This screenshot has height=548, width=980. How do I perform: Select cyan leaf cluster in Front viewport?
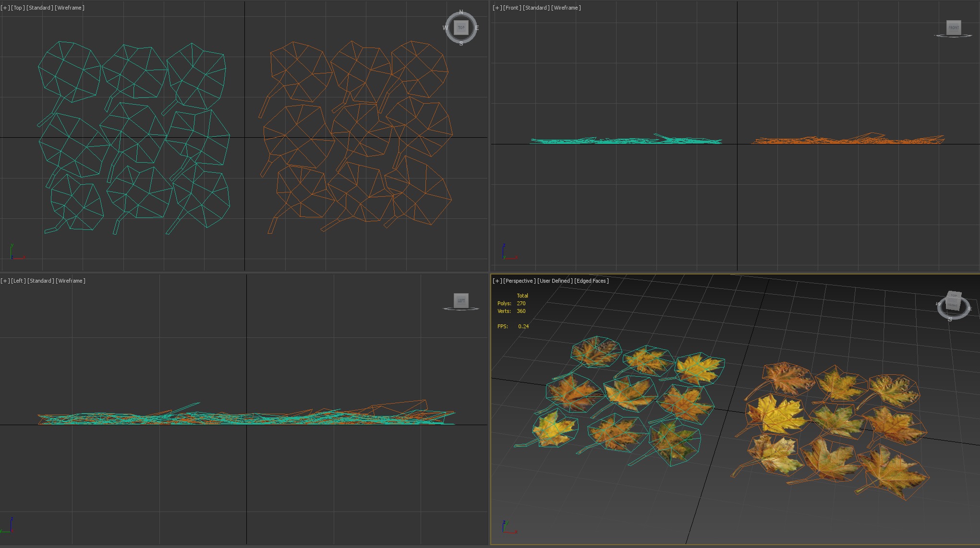pos(626,140)
